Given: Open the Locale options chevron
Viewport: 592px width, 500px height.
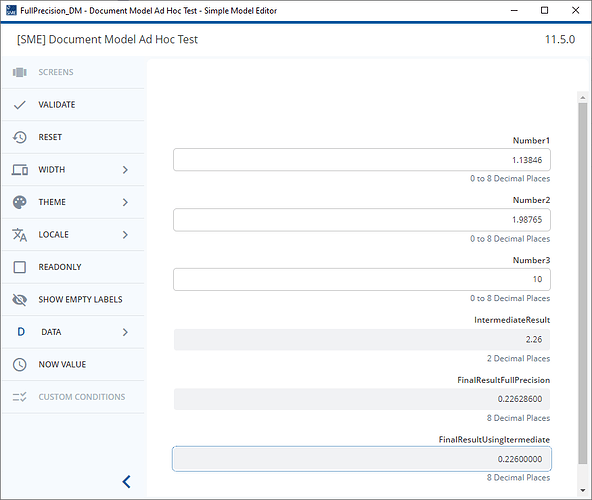Looking at the screenshot, I should 125,235.
